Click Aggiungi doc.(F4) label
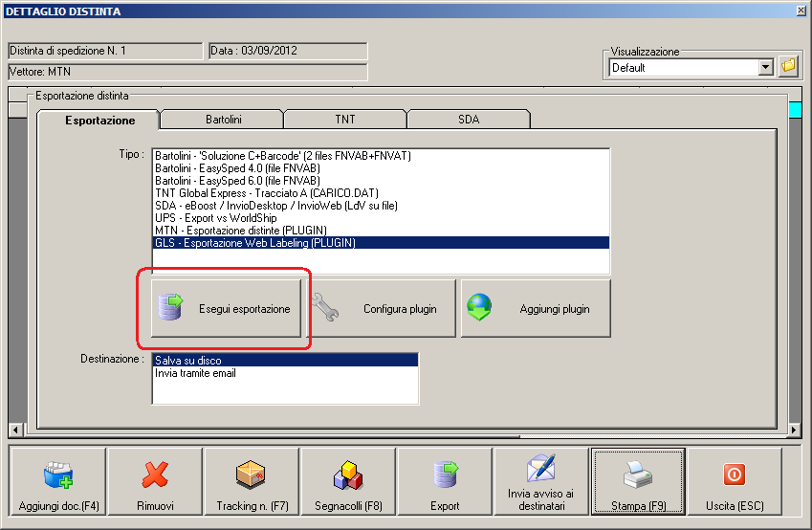The height and width of the screenshot is (530, 812). click(58, 506)
